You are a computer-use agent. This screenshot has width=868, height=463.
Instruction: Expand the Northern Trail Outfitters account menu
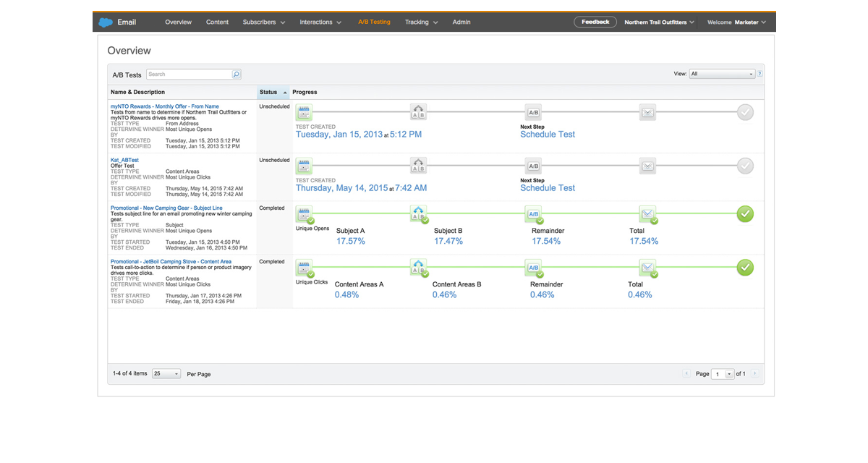pyautogui.click(x=659, y=22)
